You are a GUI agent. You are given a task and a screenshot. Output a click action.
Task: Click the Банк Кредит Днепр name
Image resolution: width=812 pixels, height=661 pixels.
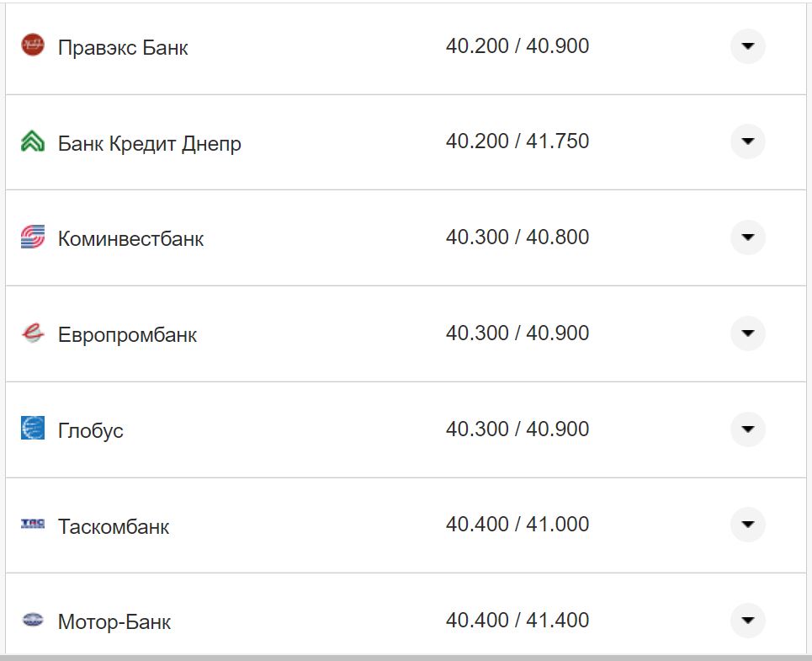(x=149, y=143)
